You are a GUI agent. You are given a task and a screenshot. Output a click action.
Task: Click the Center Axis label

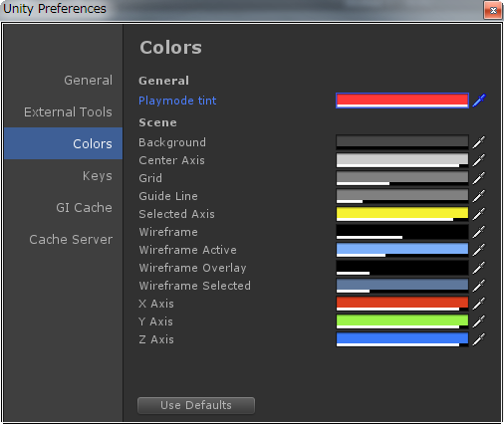point(171,160)
